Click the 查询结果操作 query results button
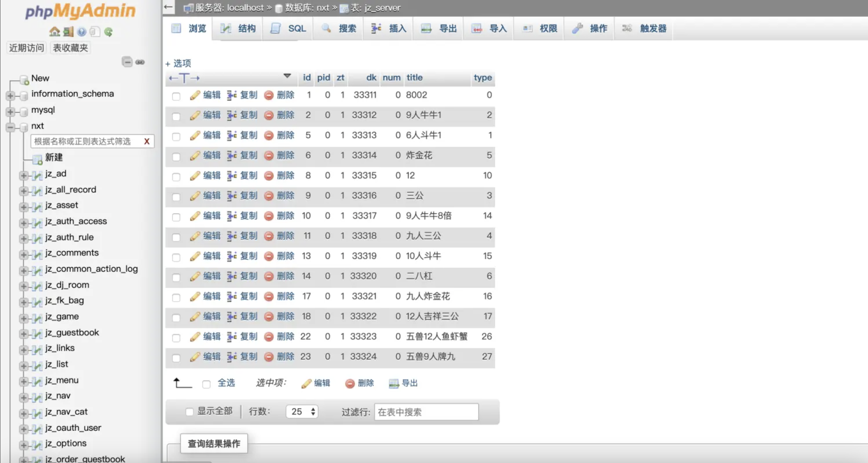868x463 pixels. [214, 444]
